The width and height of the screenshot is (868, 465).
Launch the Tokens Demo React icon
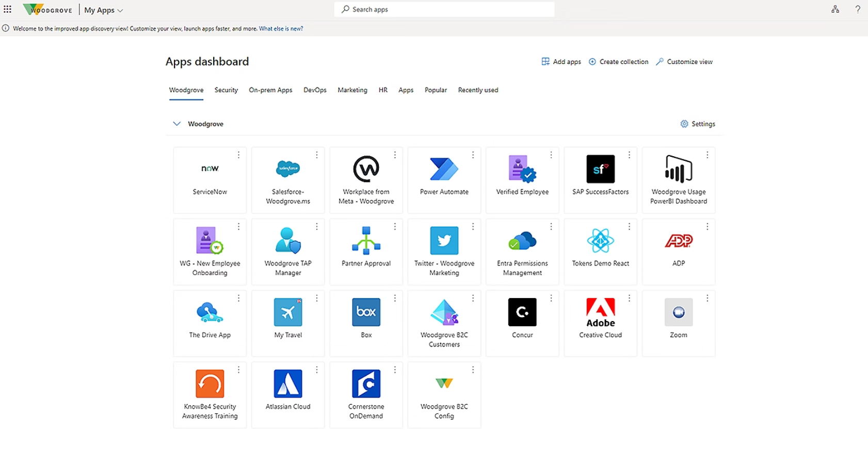click(600, 240)
